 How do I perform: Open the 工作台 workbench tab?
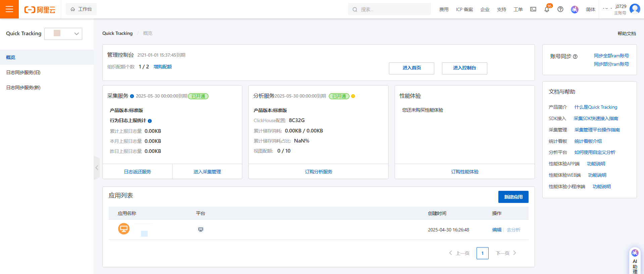tap(81, 9)
